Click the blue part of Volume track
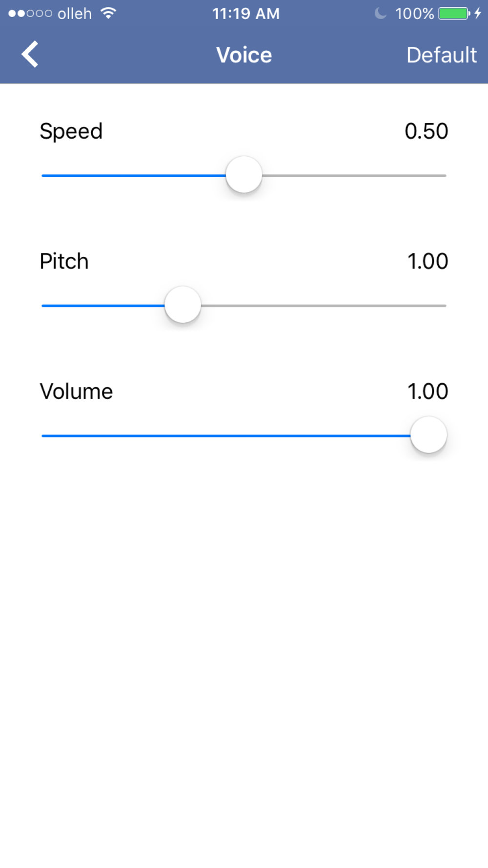This screenshot has width=488, height=868. pyautogui.click(x=224, y=435)
